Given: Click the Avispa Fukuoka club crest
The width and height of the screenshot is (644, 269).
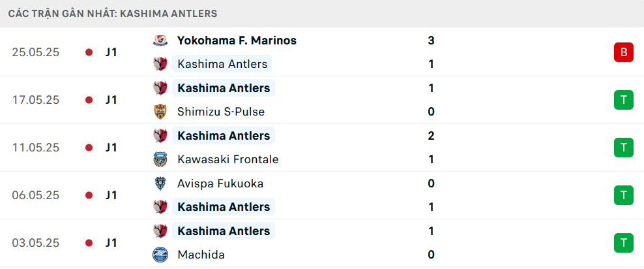Looking at the screenshot, I should pyautogui.click(x=160, y=183).
